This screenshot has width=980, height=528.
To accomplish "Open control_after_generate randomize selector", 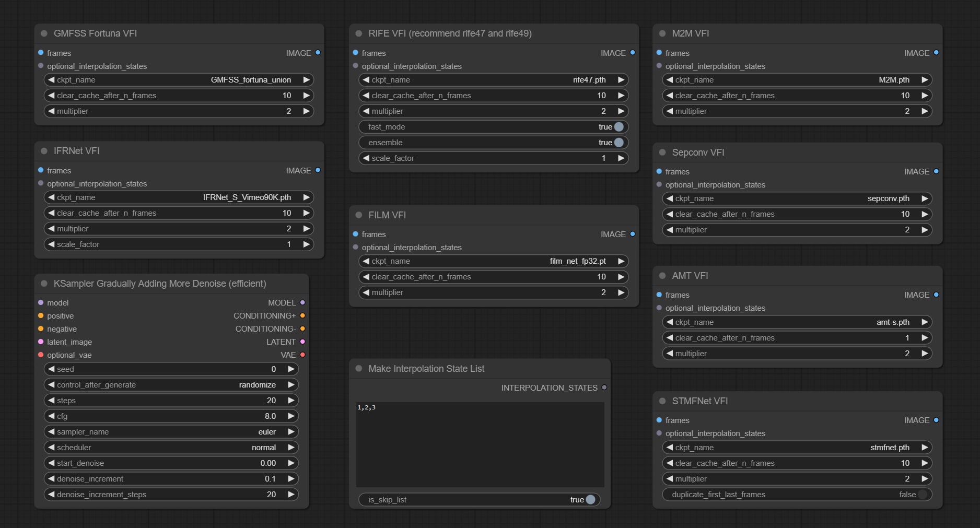I will point(171,385).
